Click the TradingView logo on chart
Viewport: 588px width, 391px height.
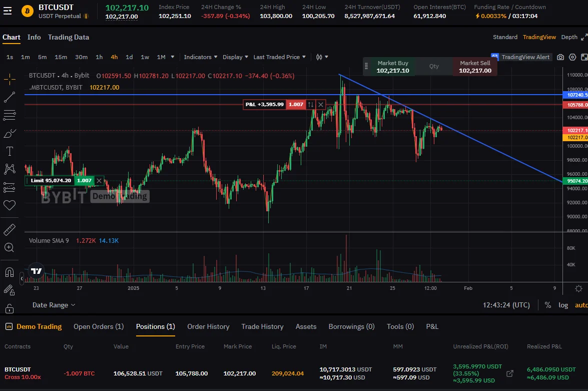click(37, 271)
